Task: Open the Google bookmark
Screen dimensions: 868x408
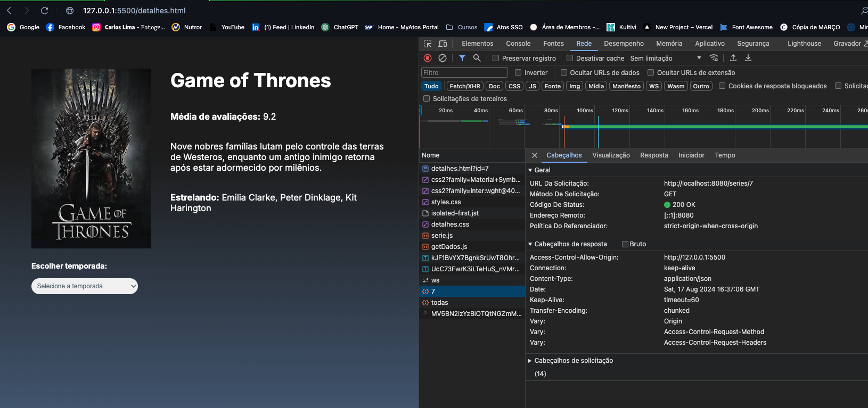Action: coord(23,27)
